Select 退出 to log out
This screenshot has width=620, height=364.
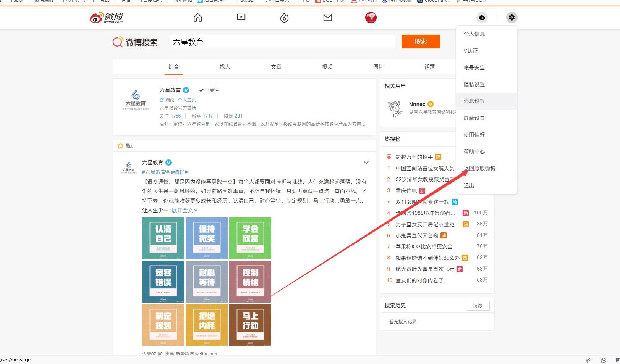click(x=487, y=185)
